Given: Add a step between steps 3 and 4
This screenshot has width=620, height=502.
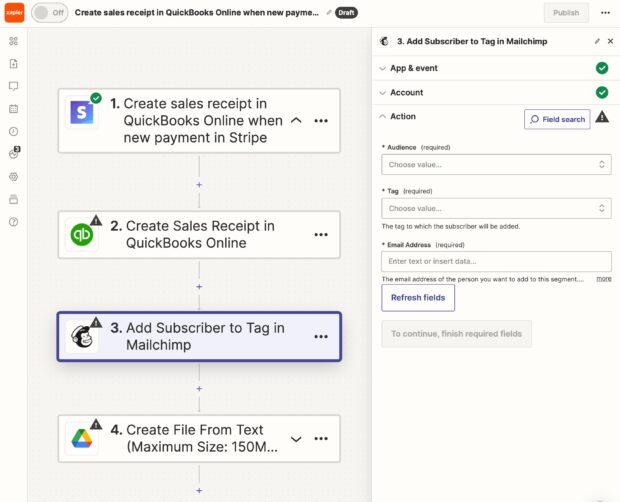Looking at the screenshot, I should pos(199,389).
